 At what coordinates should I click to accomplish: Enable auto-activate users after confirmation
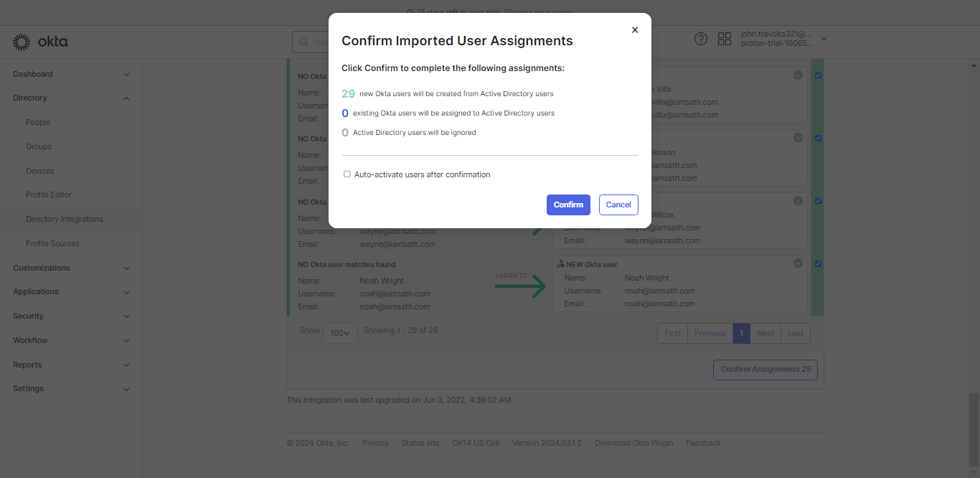coord(347,174)
